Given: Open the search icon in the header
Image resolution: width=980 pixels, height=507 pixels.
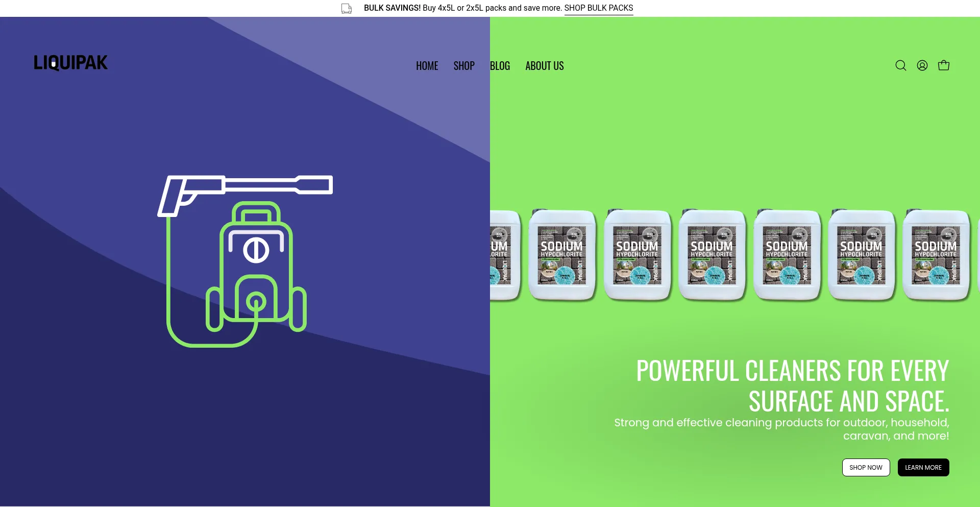Looking at the screenshot, I should 901,65.
